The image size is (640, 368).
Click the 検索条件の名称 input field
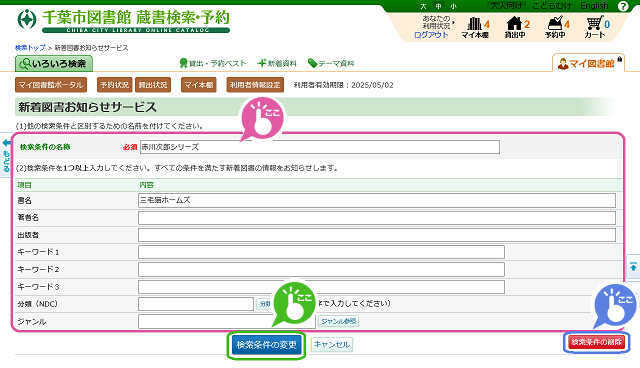coord(320,147)
